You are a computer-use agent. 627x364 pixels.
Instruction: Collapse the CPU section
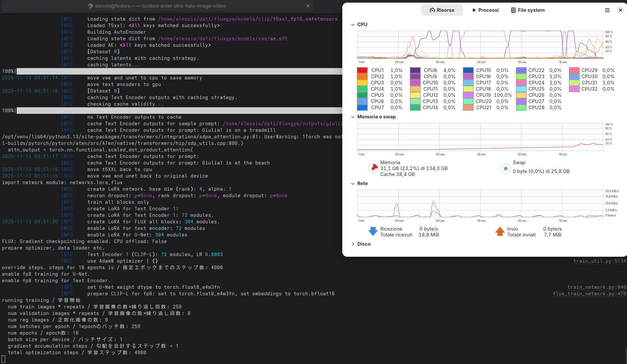[353, 25]
